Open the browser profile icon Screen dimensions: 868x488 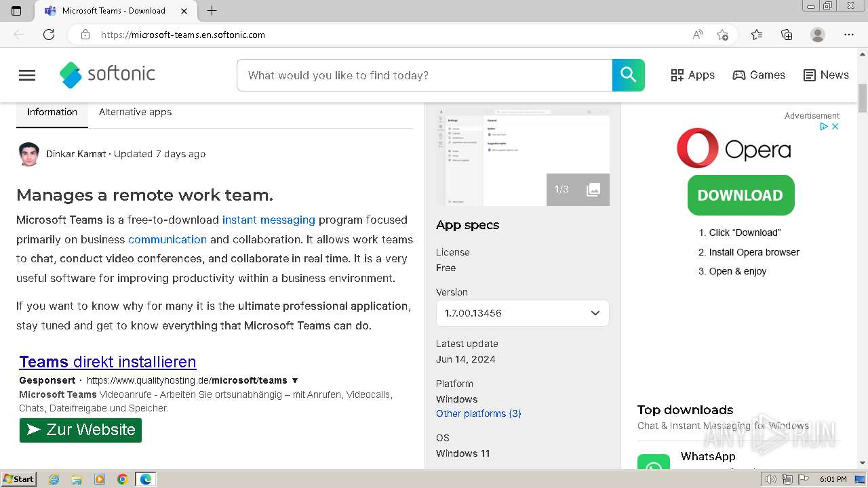(x=818, y=35)
